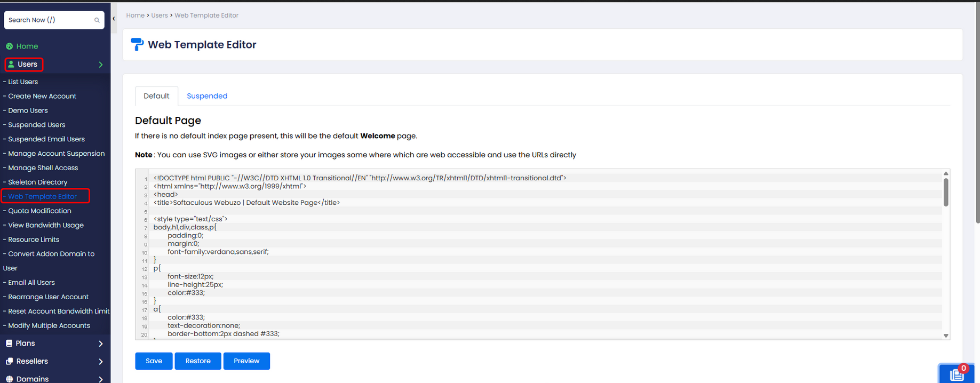Click the Plans menu icon
The width and height of the screenshot is (980, 383).
tap(9, 344)
